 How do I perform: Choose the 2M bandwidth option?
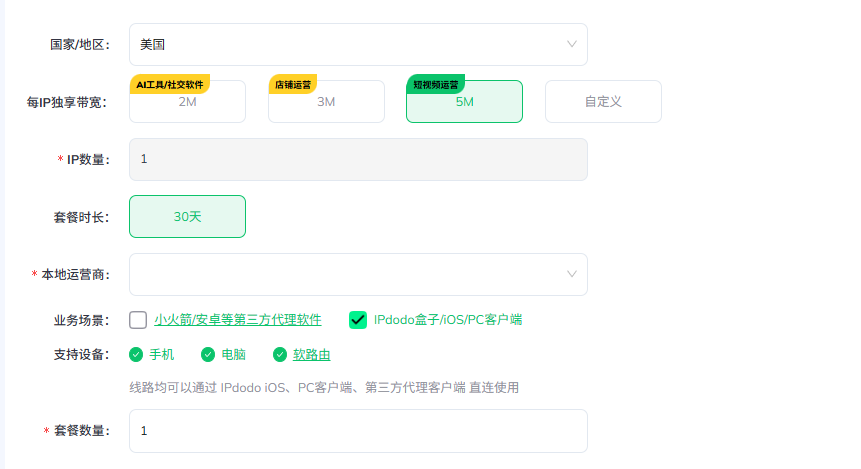pos(187,102)
